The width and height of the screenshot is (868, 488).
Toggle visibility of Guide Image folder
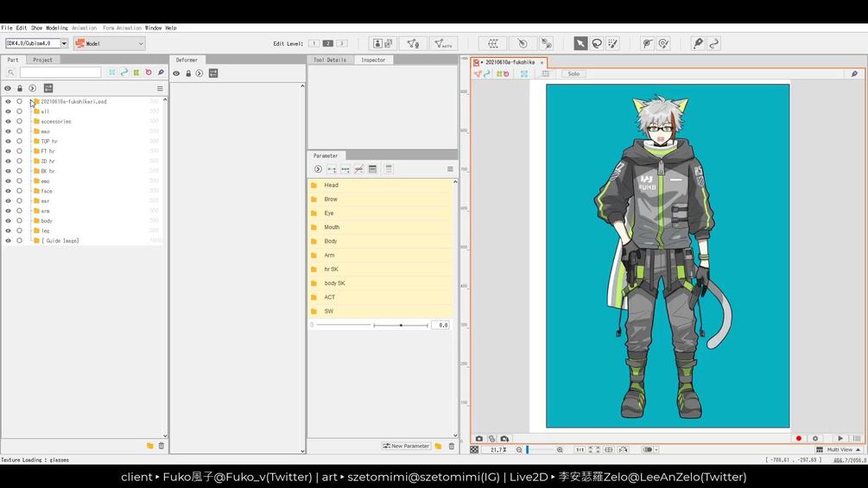click(8, 241)
